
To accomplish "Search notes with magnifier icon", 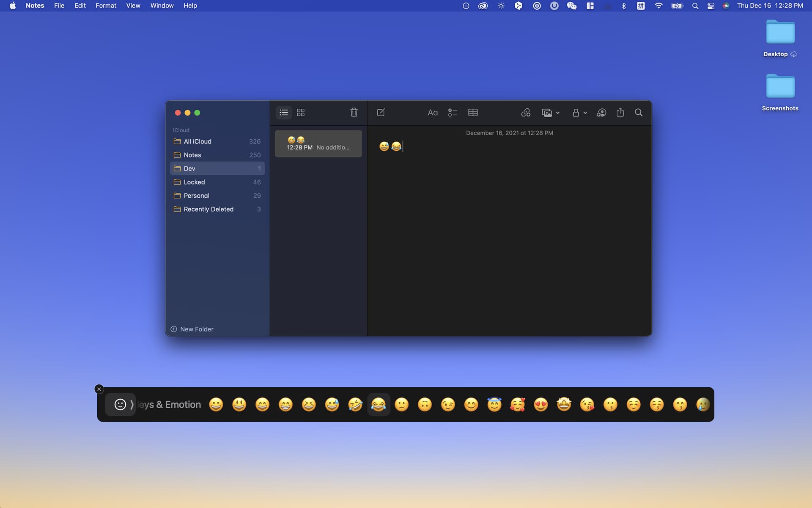I will pyautogui.click(x=639, y=113).
